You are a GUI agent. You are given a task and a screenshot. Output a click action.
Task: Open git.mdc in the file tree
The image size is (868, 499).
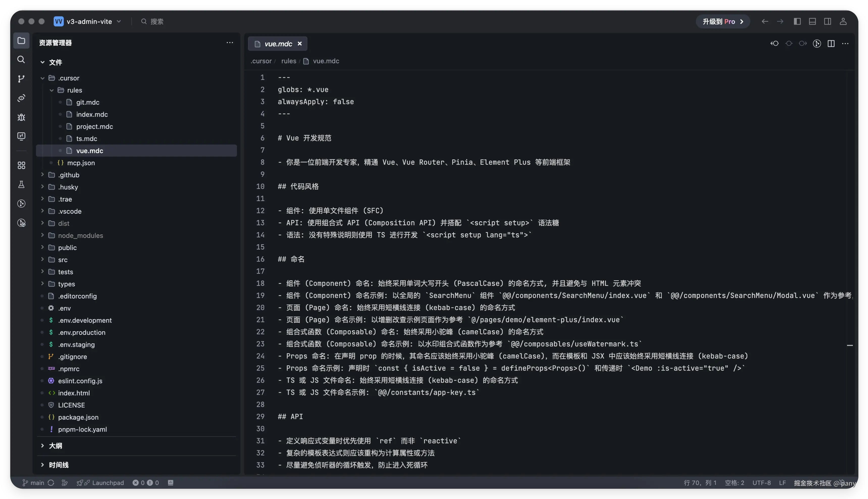pos(88,102)
